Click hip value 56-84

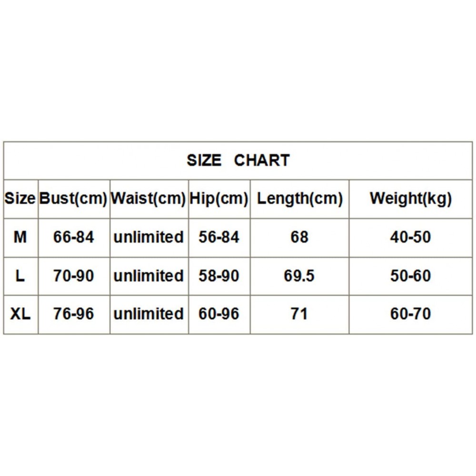[219, 237]
